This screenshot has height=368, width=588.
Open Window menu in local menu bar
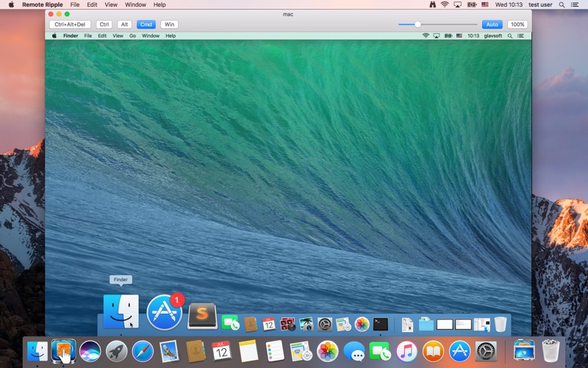click(135, 4)
